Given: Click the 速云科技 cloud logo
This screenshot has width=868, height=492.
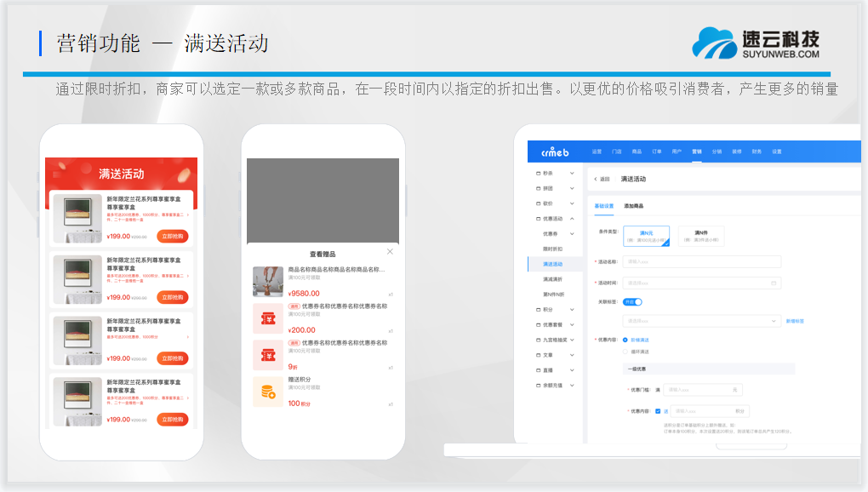Looking at the screenshot, I should coord(713,43).
